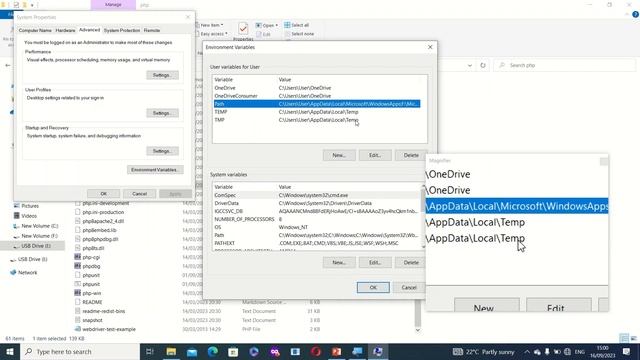Open the New item dropdown
The width and height of the screenshot is (640, 360).
tap(210, 25)
